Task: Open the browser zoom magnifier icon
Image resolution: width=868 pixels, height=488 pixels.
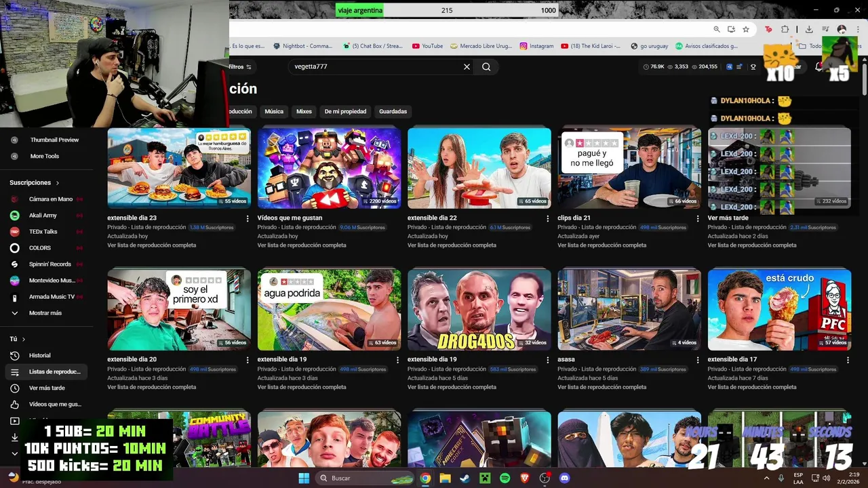Action: [717, 29]
